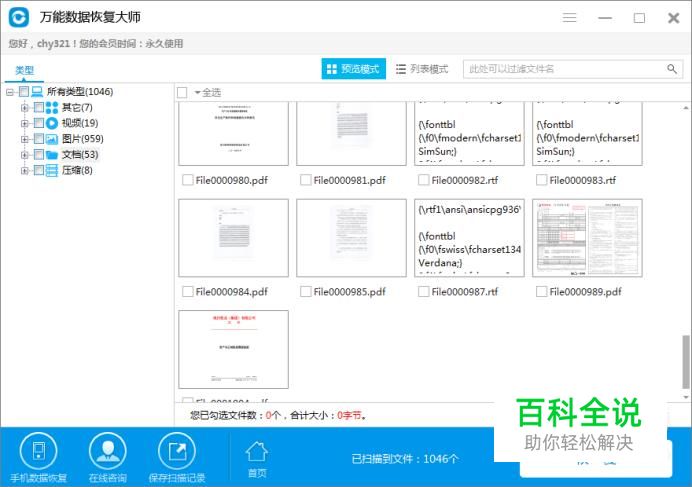Open thumbnail of File0000987.rtf
Viewport: 692px width, 487px height.
pos(469,238)
